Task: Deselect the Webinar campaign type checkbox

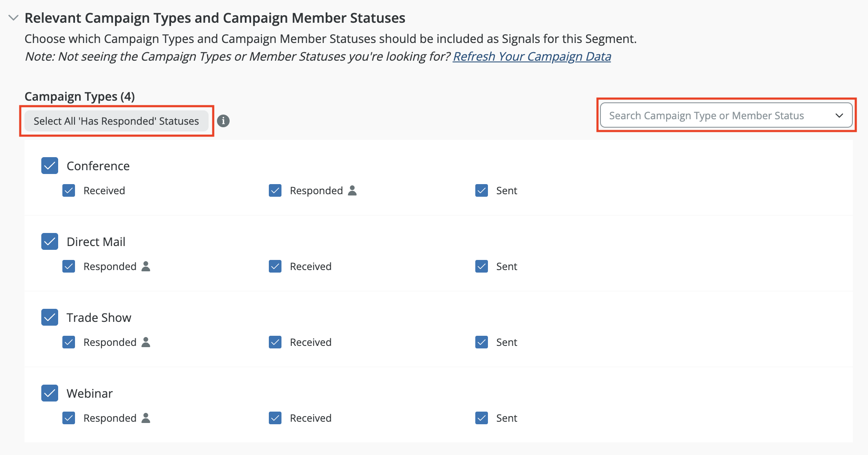Action: pos(50,393)
